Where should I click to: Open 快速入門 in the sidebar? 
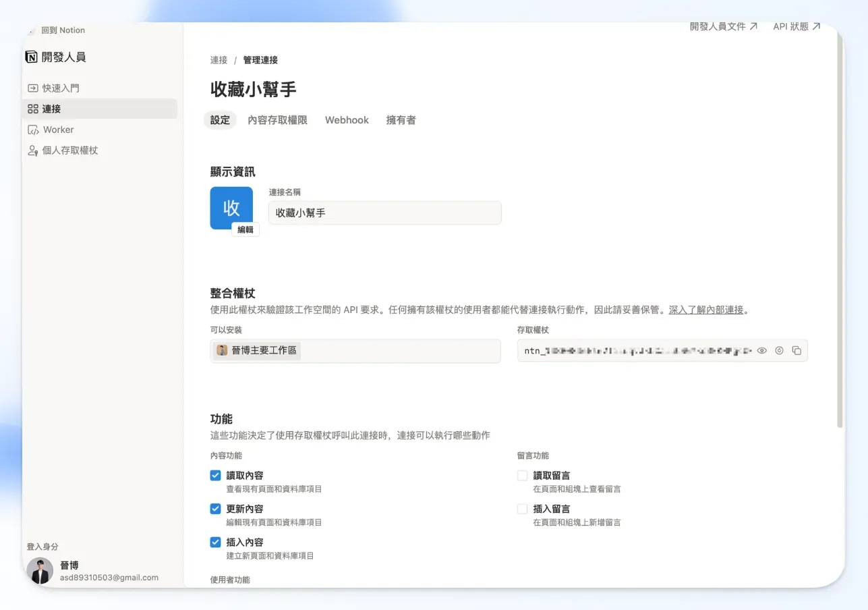click(x=100, y=88)
